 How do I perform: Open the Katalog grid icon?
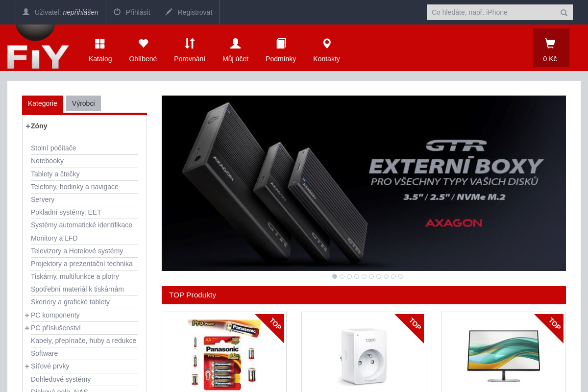[x=100, y=44]
